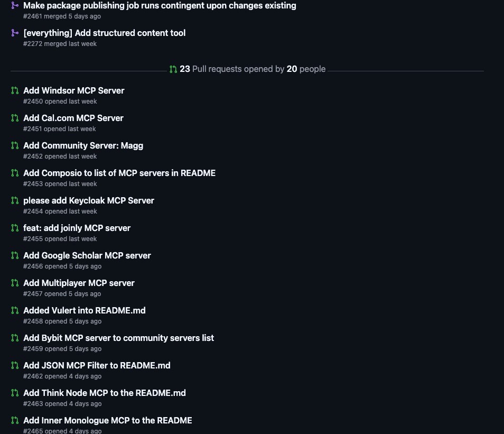This screenshot has height=434, width=504.
Task: Click open PR icon beside Add Inner Monologue MCP
Action: click(15, 420)
